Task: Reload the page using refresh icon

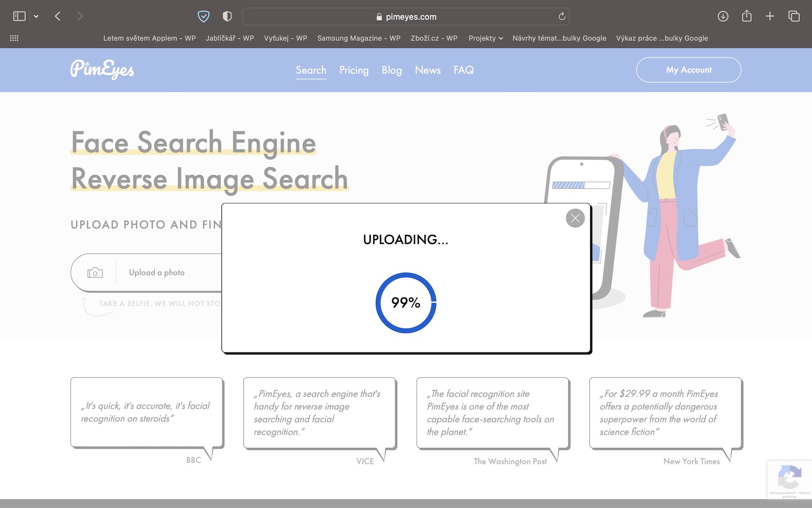Action: coord(562,16)
